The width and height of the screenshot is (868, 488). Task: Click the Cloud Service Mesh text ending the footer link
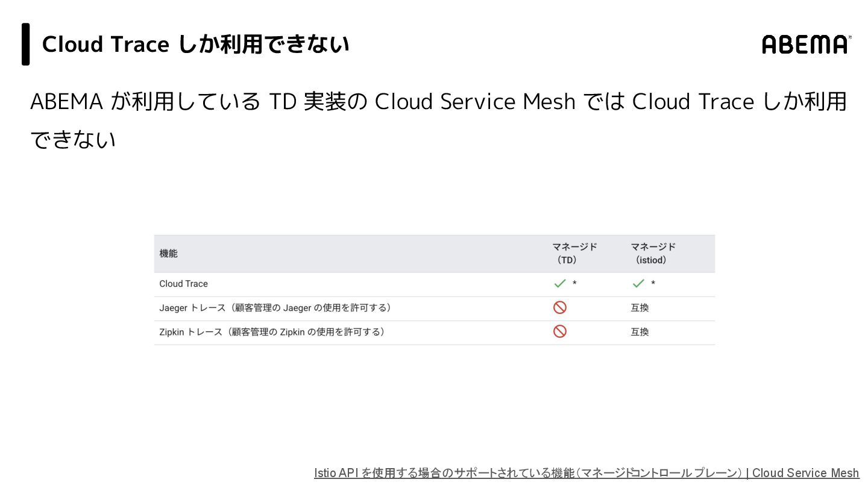point(805,473)
